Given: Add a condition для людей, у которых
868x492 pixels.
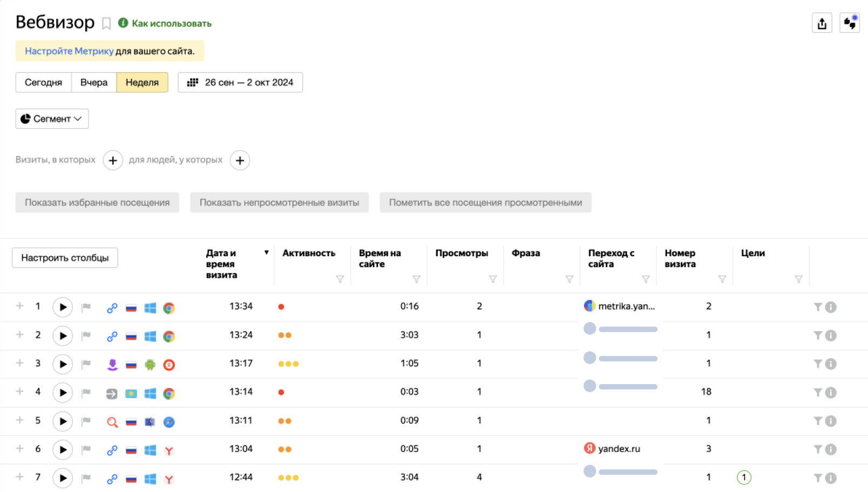Looking at the screenshot, I should pos(240,160).
